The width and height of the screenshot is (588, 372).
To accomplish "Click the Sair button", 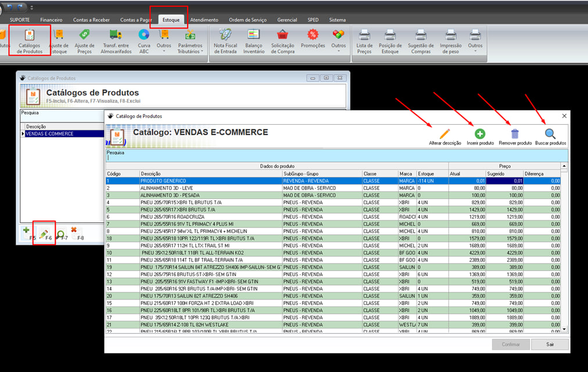I will [x=550, y=344].
